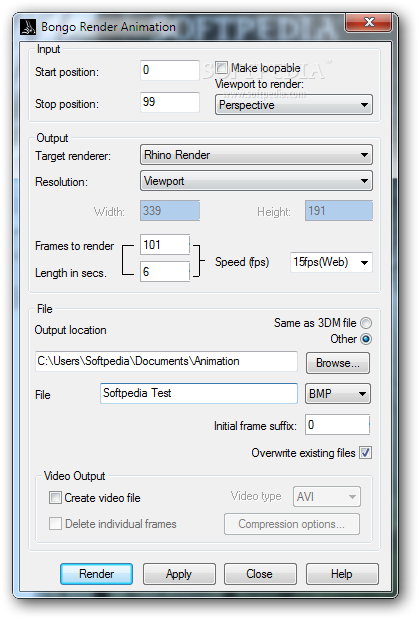Viewport: 419px width, 619px height.
Task: Toggle Overwrite existing files checkbox
Action: [x=365, y=452]
